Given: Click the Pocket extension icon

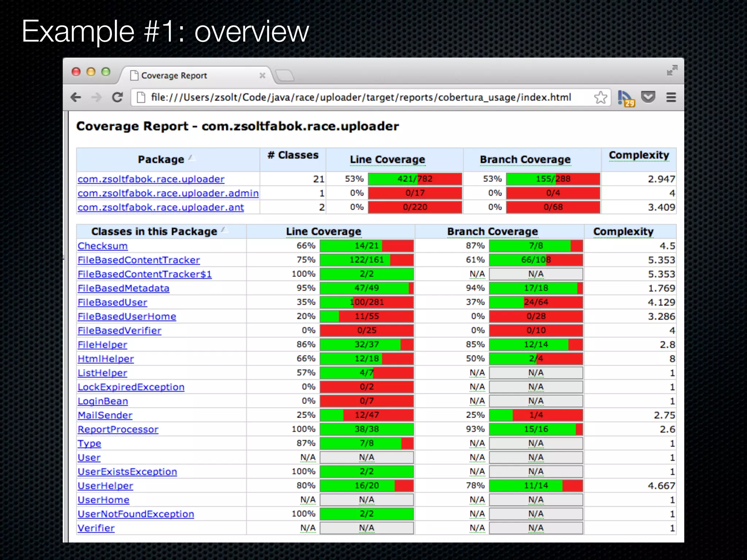Looking at the screenshot, I should (648, 97).
